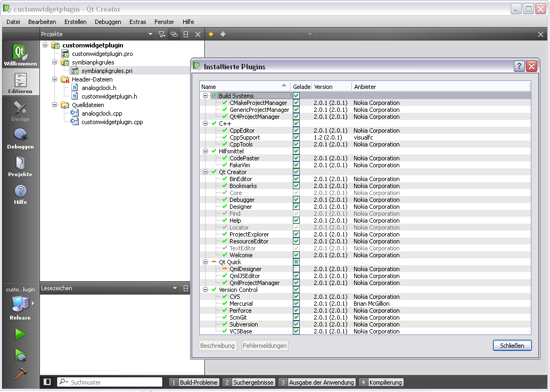Switch to Debuggen mode
The width and height of the screenshot is (550, 392).
click(20, 137)
